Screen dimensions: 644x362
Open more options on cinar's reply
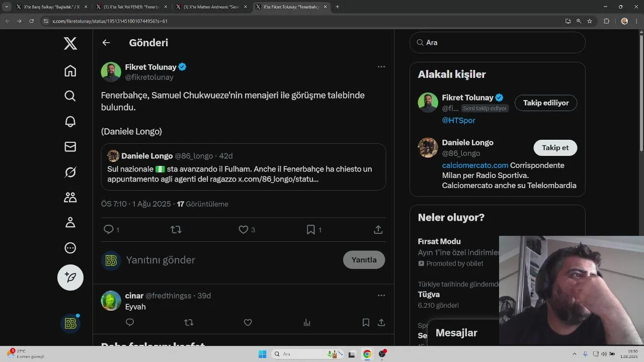pyautogui.click(x=381, y=296)
